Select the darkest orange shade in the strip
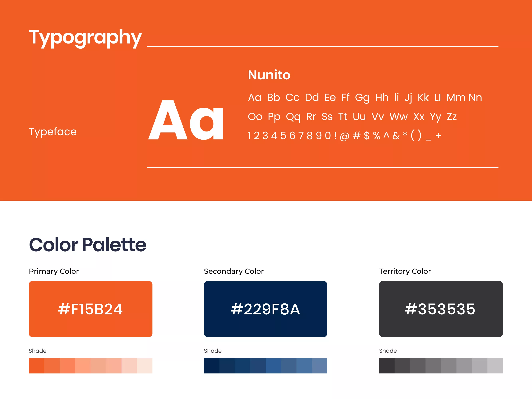This screenshot has height=399, width=532. pyautogui.click(x=36, y=365)
